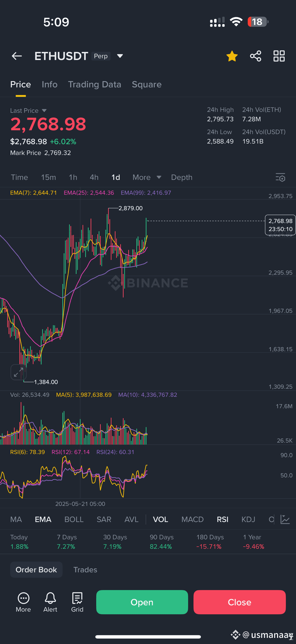The image size is (296, 644).
Task: Tap the current price tag 2,768.98 on chart
Action: [x=280, y=225]
